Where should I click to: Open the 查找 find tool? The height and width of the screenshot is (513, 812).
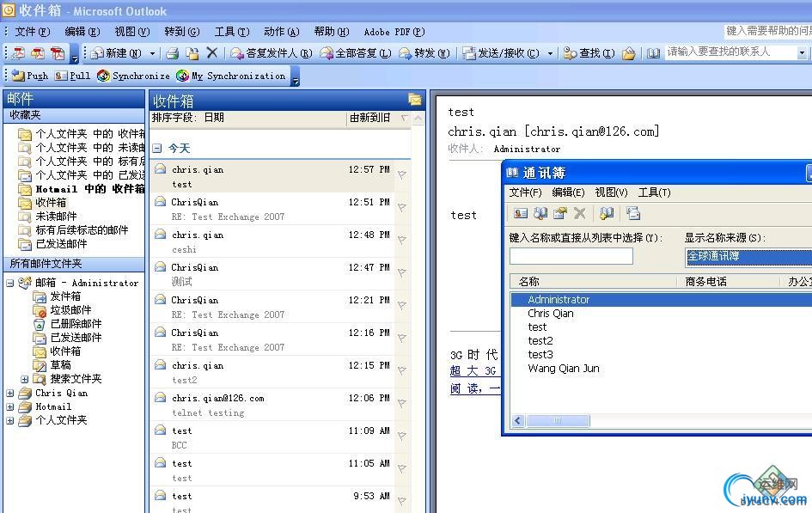pos(589,52)
